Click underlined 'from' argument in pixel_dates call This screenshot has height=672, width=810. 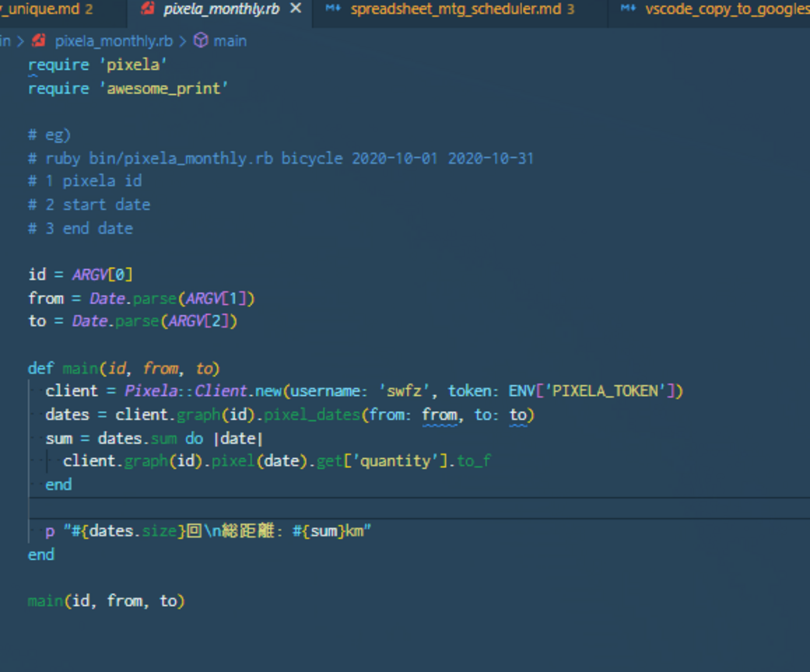click(x=439, y=416)
